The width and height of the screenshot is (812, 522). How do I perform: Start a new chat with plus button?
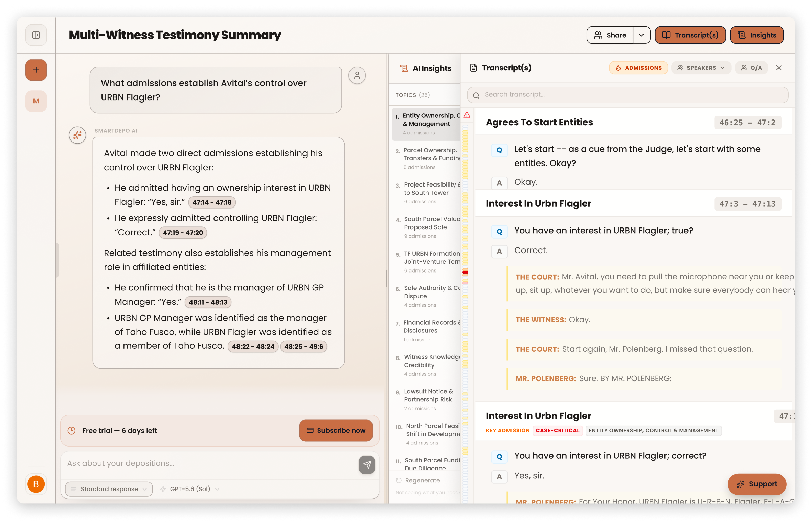click(x=36, y=70)
